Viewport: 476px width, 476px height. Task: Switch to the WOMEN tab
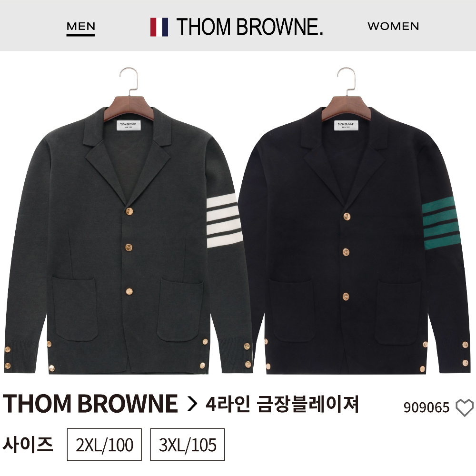[393, 26]
